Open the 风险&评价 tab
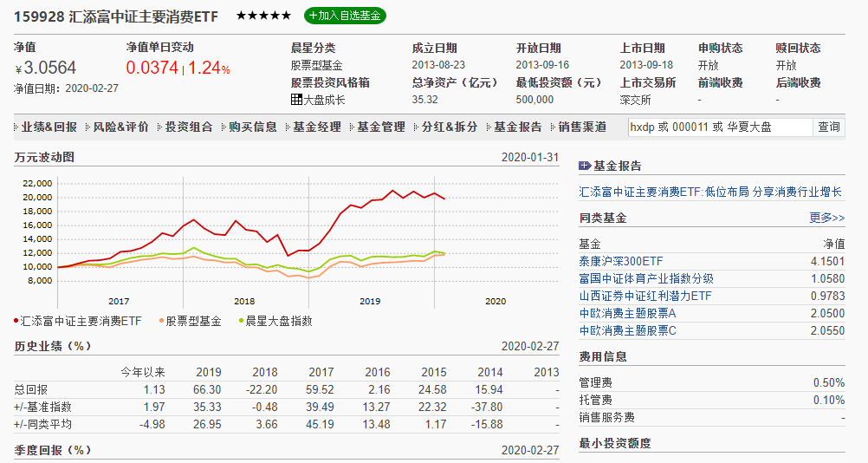The height and width of the screenshot is (463, 868). point(120,127)
